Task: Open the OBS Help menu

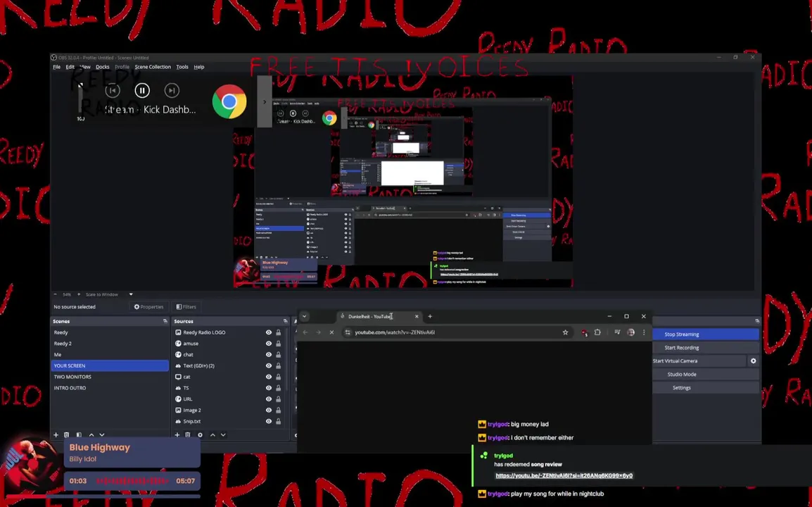Action: 199,67
